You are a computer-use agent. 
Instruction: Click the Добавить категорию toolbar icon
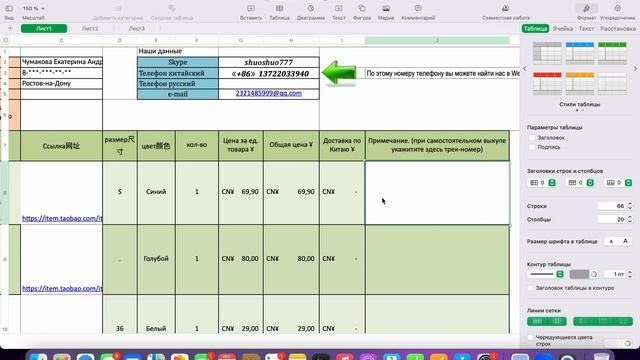(x=118, y=9)
